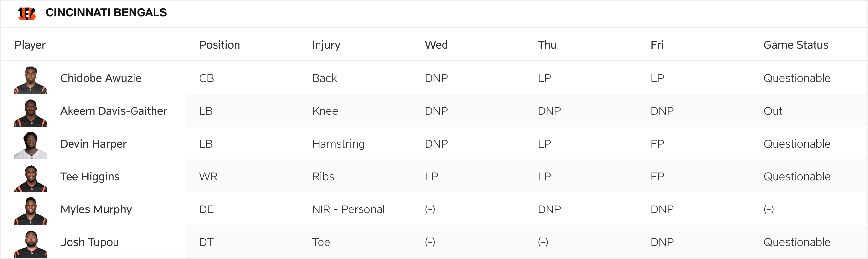This screenshot has width=868, height=259.
Task: Click the Injury column header
Action: [x=326, y=45]
